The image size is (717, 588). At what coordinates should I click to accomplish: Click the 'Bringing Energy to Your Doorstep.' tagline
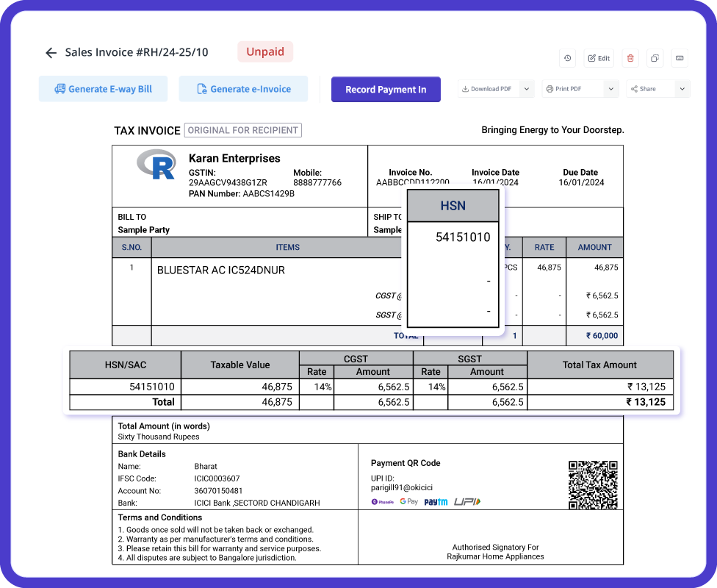pyautogui.click(x=552, y=130)
